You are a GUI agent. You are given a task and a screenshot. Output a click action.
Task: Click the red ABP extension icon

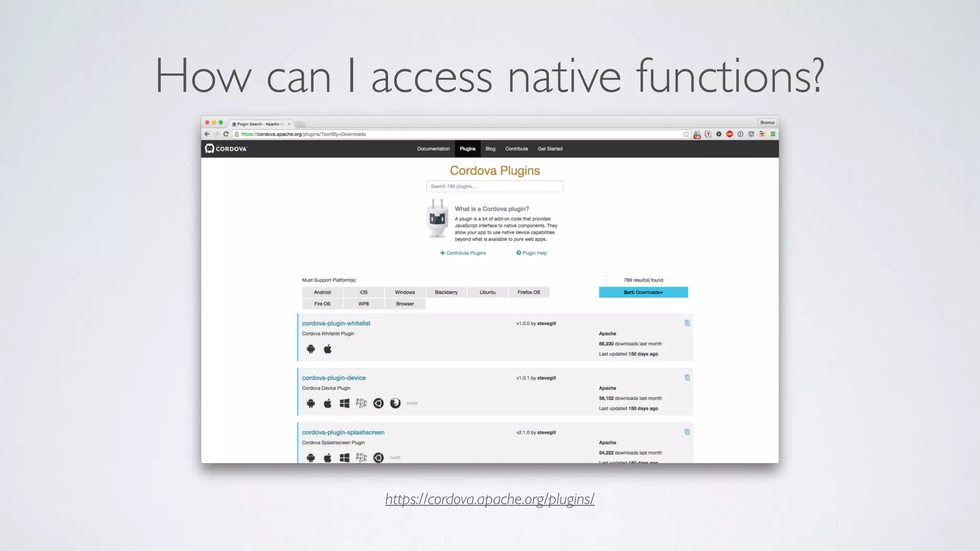(729, 134)
